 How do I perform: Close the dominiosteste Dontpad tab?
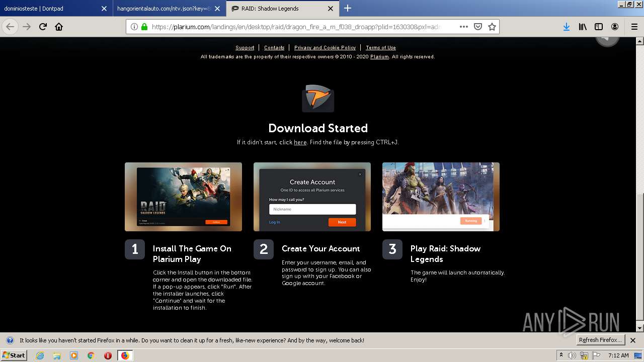point(104,9)
